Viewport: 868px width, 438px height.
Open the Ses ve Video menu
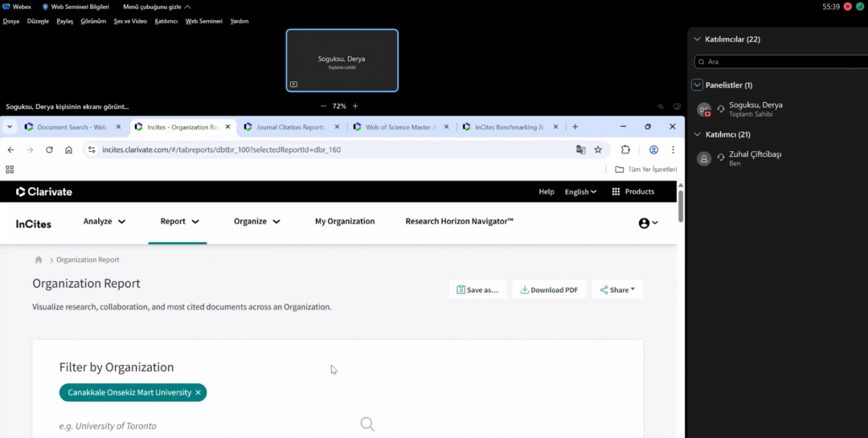click(130, 21)
